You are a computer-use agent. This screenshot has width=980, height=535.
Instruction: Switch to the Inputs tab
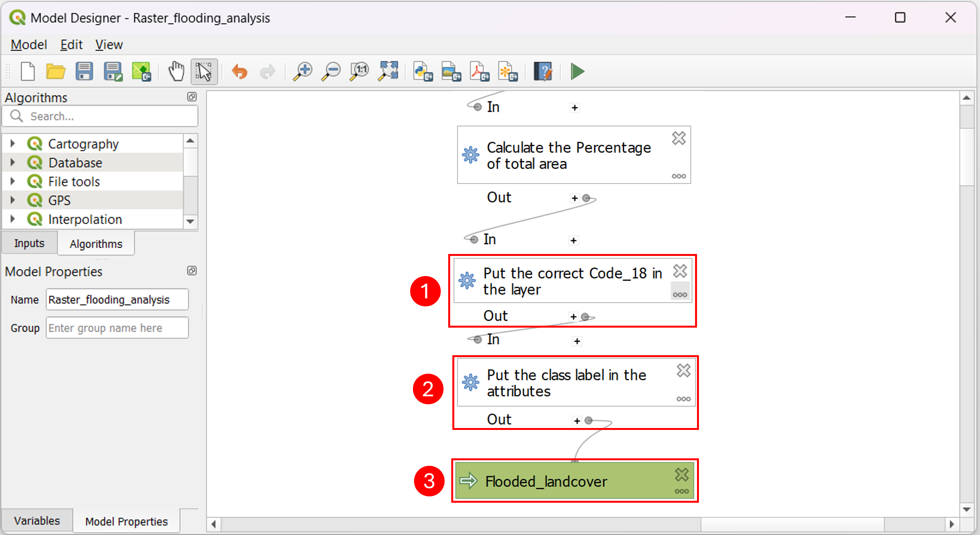point(29,243)
